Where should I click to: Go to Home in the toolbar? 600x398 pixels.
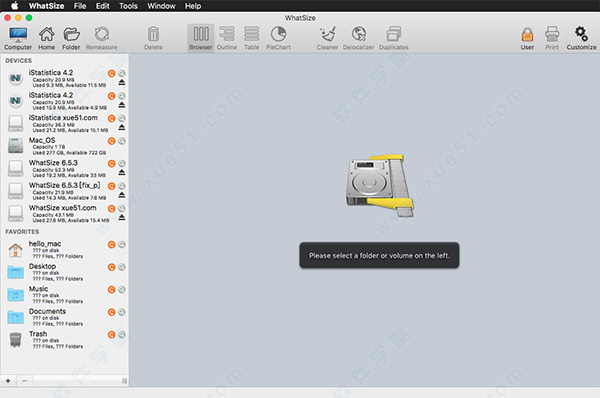pos(46,38)
